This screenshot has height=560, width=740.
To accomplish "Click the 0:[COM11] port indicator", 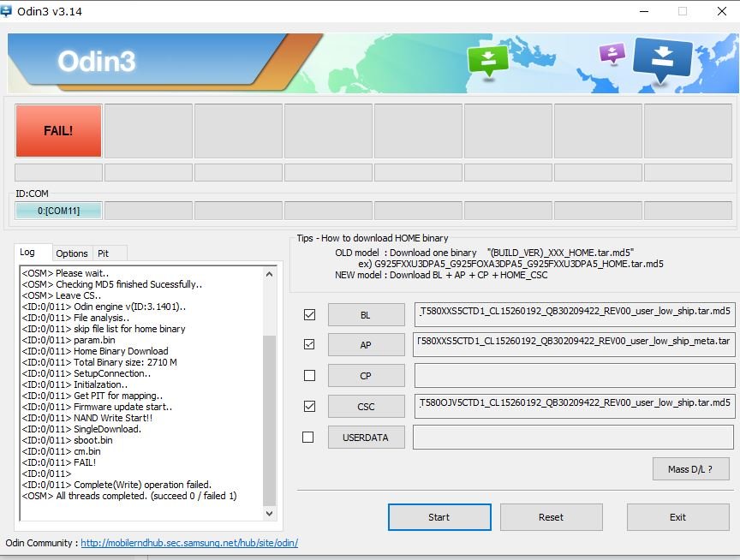I will pos(58,211).
